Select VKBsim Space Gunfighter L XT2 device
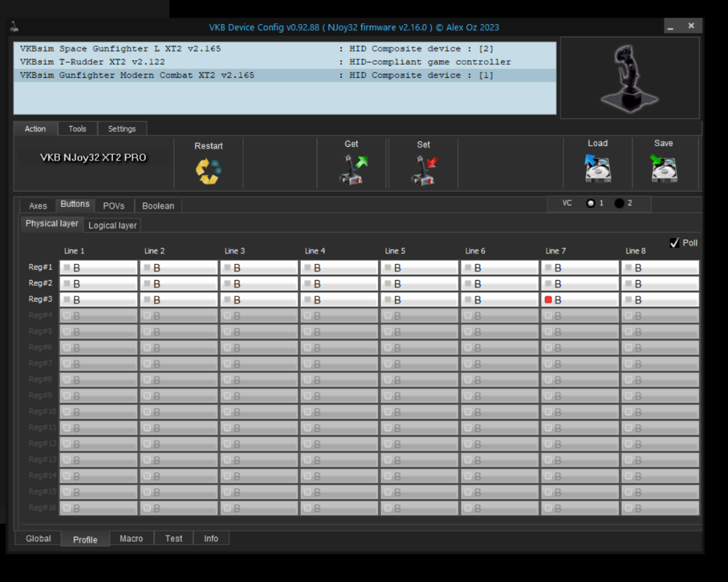Screen dimensions: 728x582 pos(284,48)
